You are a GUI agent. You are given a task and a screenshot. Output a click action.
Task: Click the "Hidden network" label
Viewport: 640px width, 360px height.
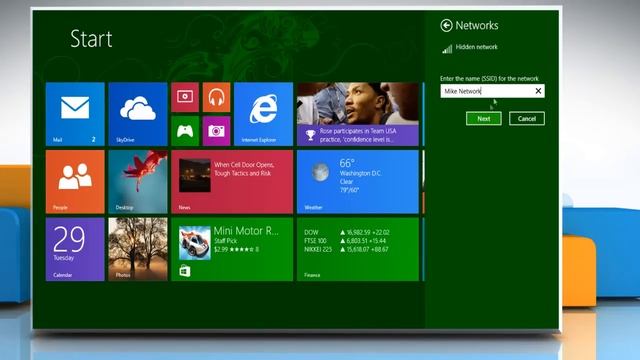point(476,47)
